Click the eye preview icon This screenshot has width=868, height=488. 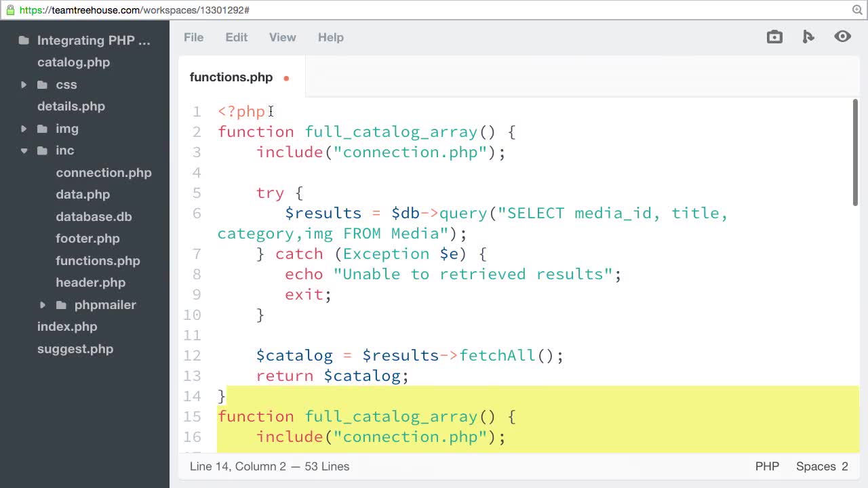click(842, 37)
